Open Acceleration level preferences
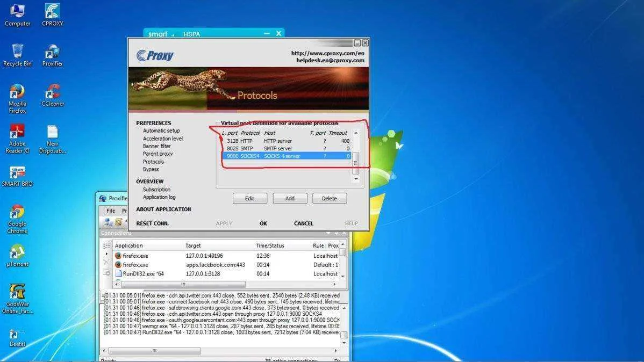 [163, 139]
